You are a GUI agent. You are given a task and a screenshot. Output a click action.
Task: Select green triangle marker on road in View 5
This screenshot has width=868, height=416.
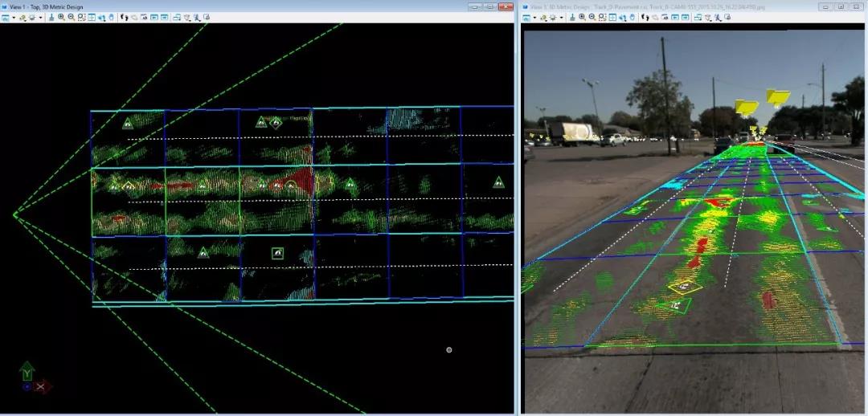[674, 305]
